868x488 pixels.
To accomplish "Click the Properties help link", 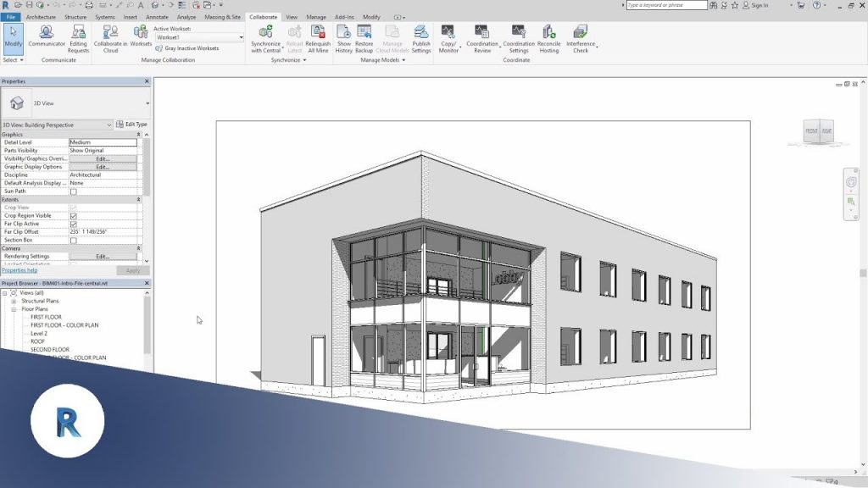I will 19,270.
